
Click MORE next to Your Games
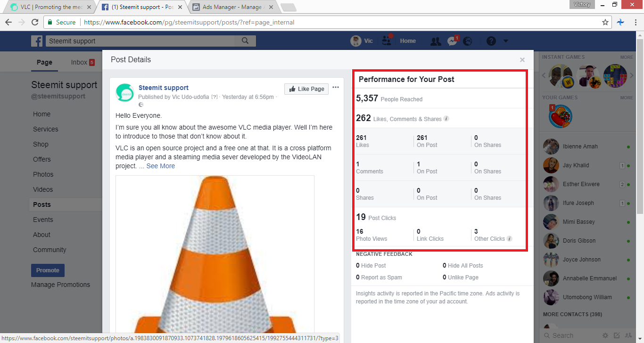click(627, 98)
